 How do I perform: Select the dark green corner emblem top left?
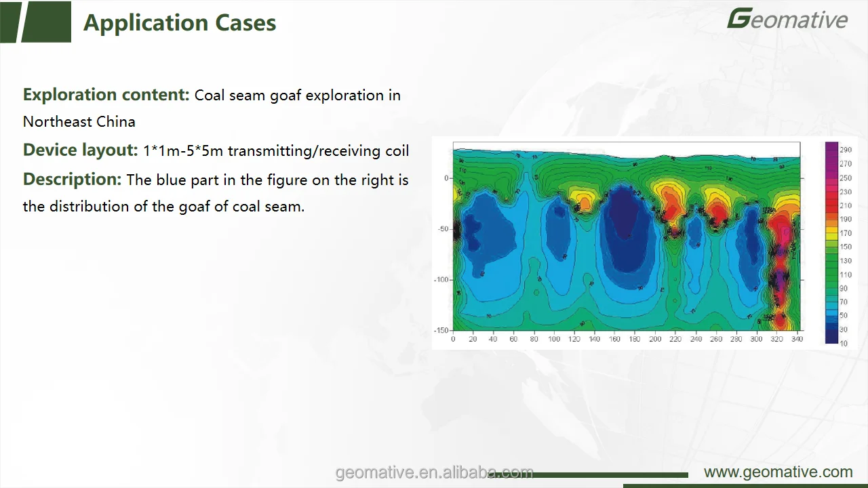pos(35,22)
